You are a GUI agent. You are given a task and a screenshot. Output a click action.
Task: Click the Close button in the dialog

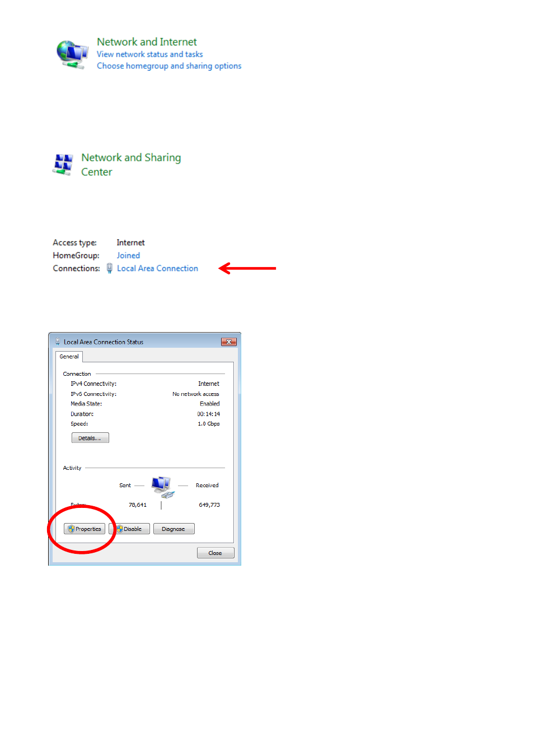click(x=216, y=553)
